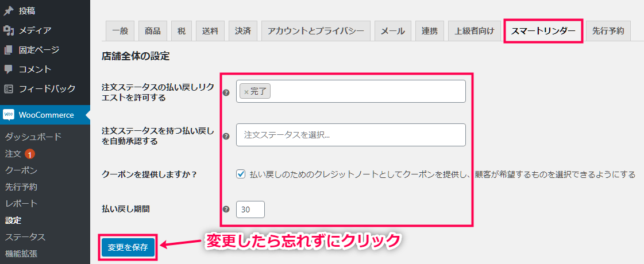Click the WooCommerce Woo logo icon
644x264 pixels.
pyautogui.click(x=9, y=115)
